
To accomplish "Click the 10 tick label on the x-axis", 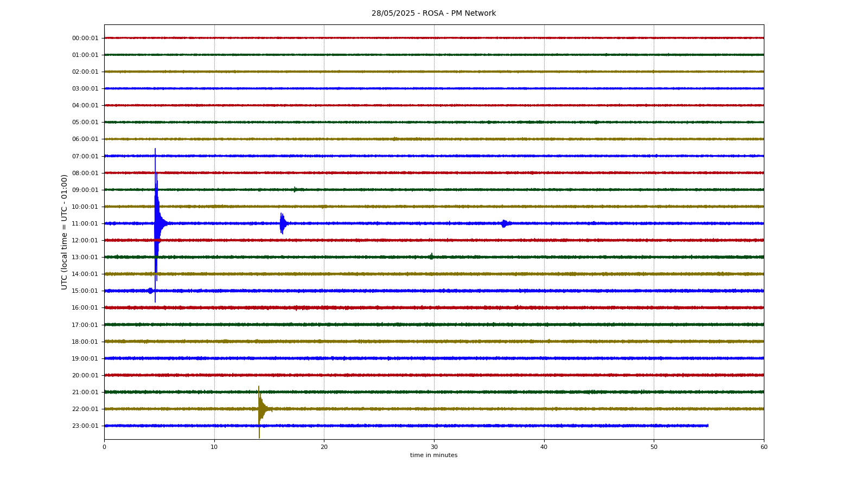I will (214, 447).
